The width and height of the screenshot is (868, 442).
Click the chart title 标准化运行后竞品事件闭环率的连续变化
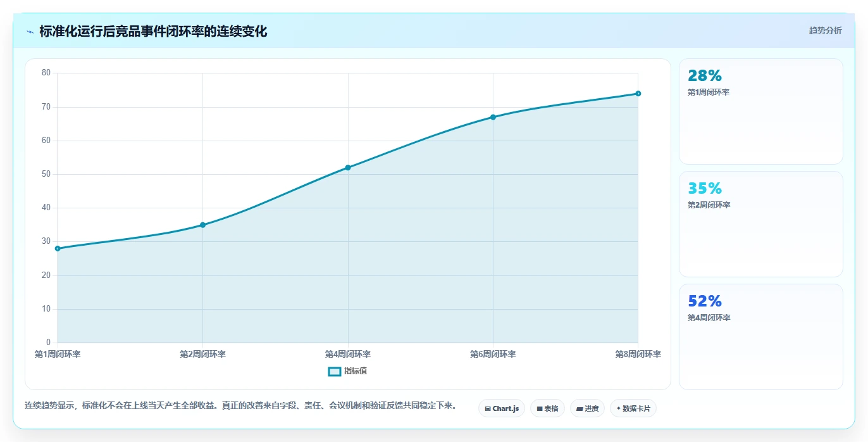click(153, 32)
